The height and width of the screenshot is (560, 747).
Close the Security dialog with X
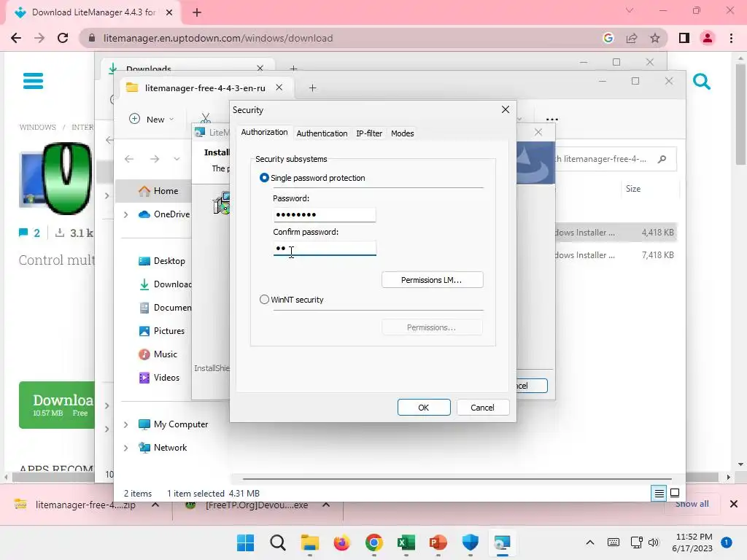506,109
